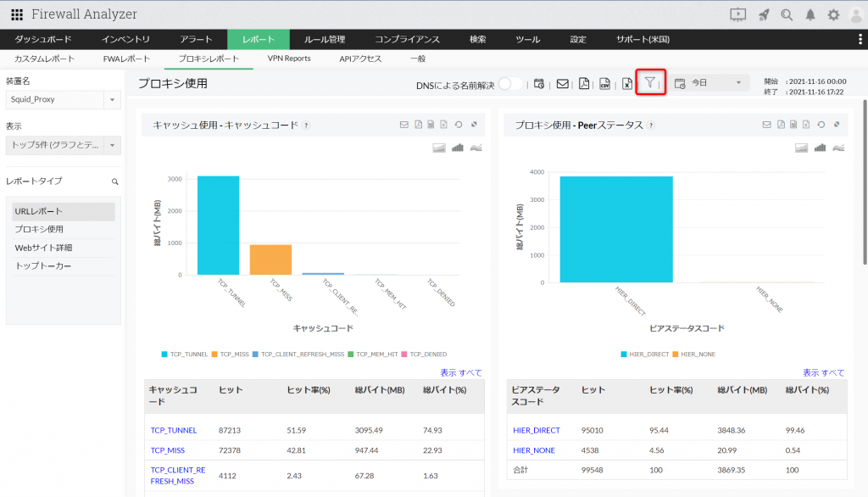Export the proxy usage report as Excel
This screenshot has height=497, width=868.
[626, 84]
